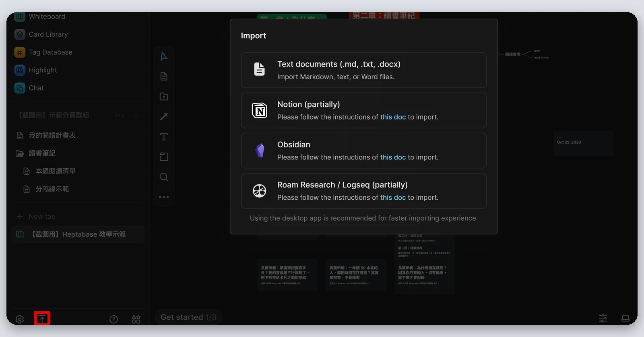Choose the Text tool in the toolbar
The width and height of the screenshot is (644, 337).
(164, 137)
